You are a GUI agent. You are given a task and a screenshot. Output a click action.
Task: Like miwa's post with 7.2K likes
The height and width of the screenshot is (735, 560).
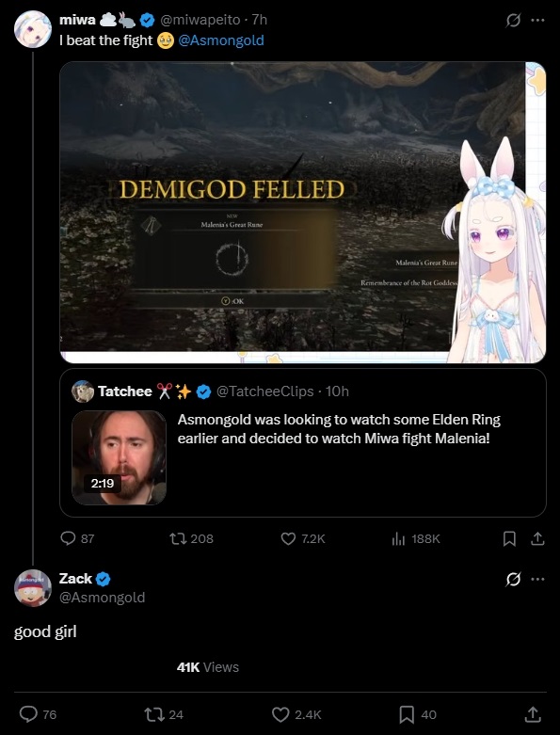pos(303,538)
